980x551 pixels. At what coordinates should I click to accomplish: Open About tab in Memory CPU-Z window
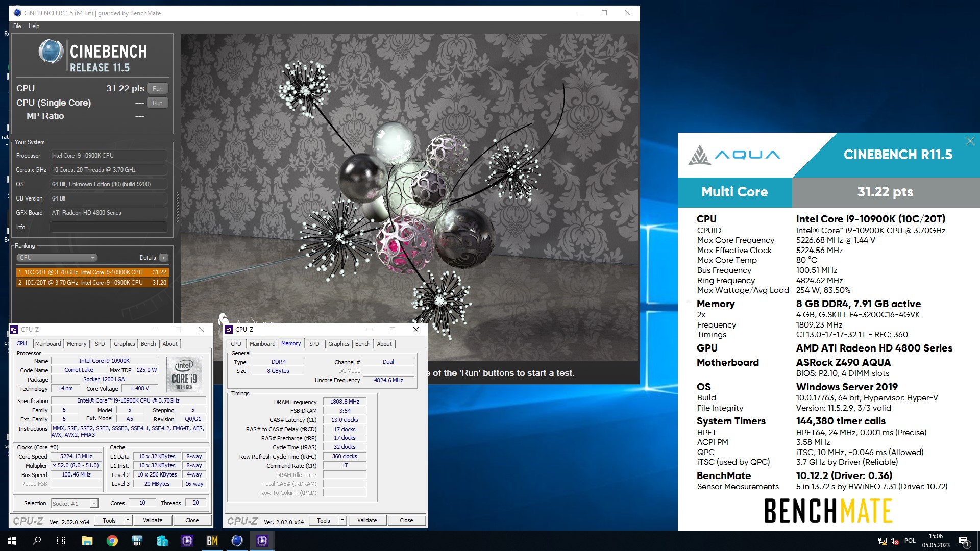pos(384,344)
